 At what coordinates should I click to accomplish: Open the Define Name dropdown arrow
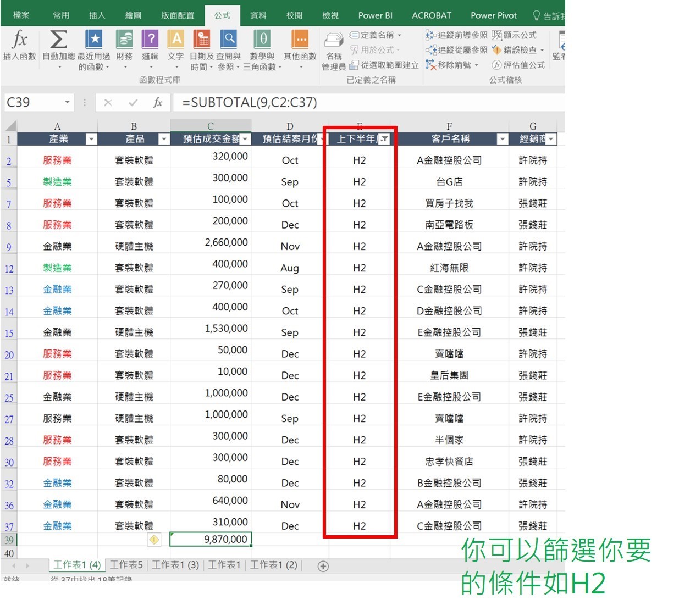[x=399, y=35]
